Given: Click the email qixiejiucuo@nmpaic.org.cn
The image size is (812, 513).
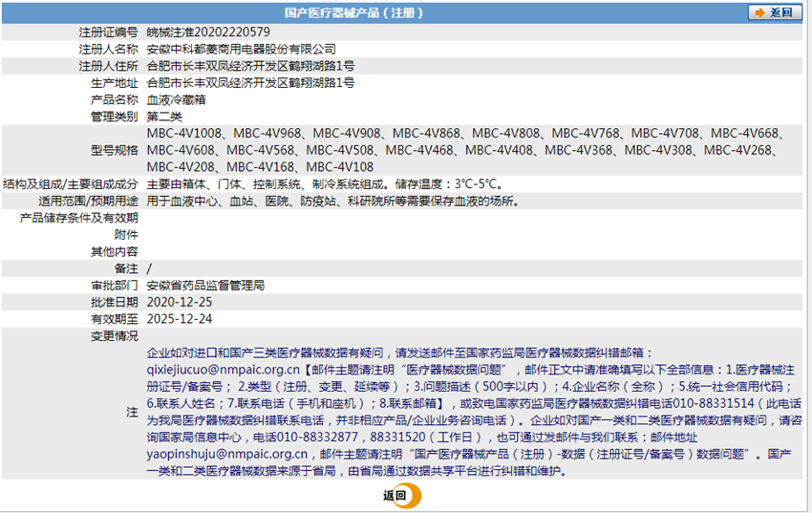Looking at the screenshot, I should click(224, 370).
